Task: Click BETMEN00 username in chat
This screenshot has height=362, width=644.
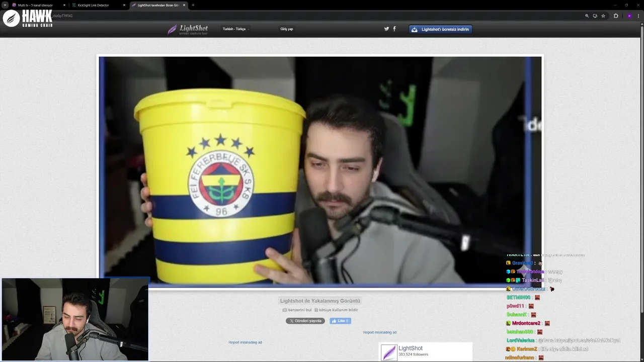Action: coord(519,298)
